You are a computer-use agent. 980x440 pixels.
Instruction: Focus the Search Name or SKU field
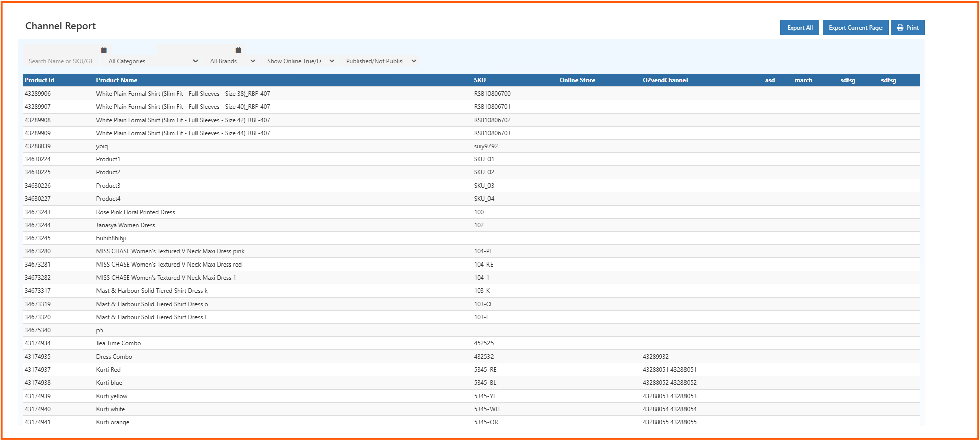[x=60, y=61]
